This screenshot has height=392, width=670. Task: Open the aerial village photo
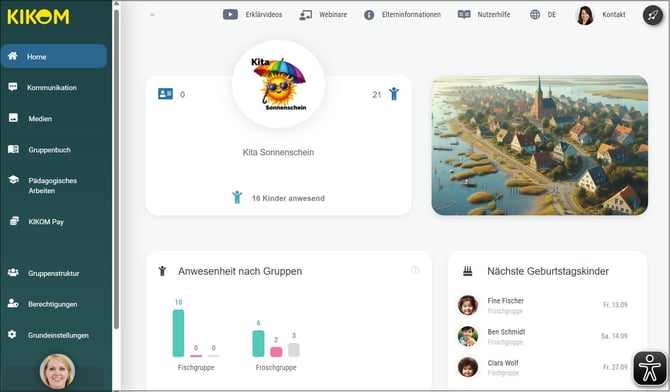(540, 145)
